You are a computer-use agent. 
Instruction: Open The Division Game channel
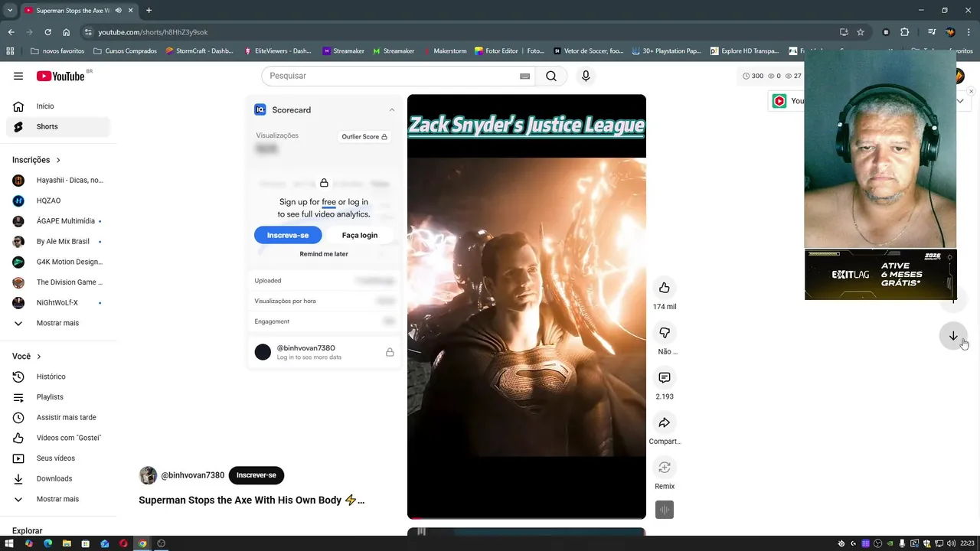tap(58, 282)
